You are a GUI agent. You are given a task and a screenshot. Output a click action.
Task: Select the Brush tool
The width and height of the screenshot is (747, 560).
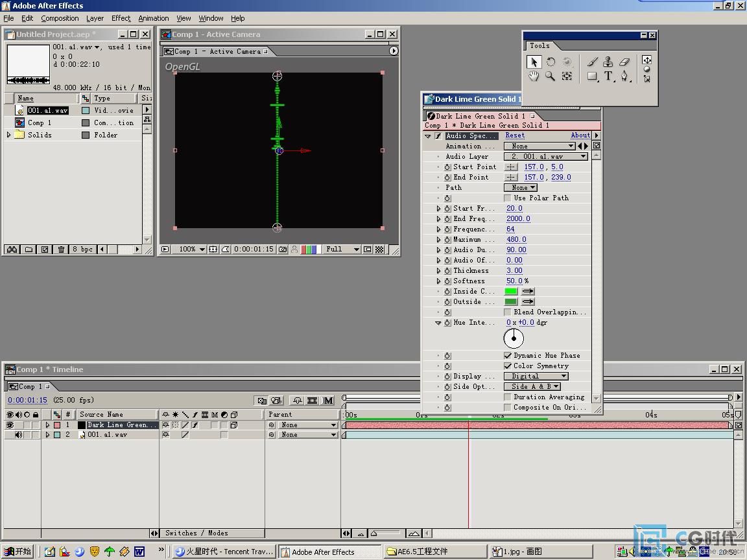592,62
